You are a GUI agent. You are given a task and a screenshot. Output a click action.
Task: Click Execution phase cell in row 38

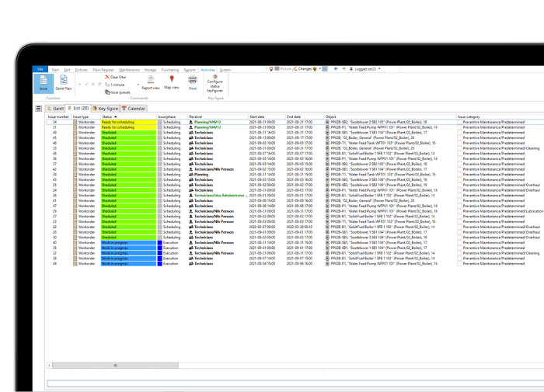[171, 258]
